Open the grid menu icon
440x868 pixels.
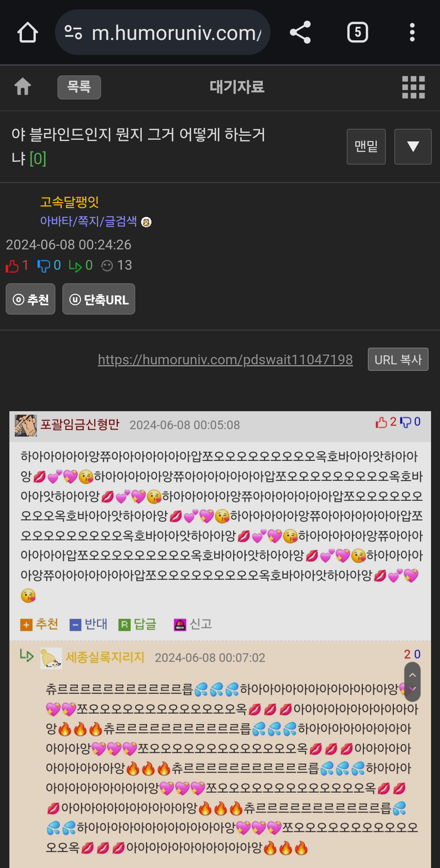coord(414,87)
